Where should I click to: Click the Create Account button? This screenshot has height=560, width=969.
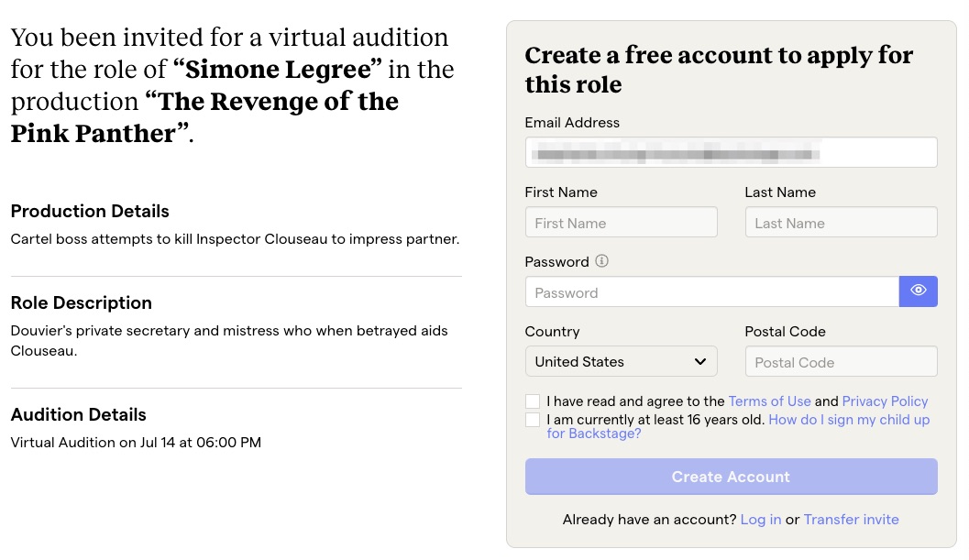click(x=731, y=477)
